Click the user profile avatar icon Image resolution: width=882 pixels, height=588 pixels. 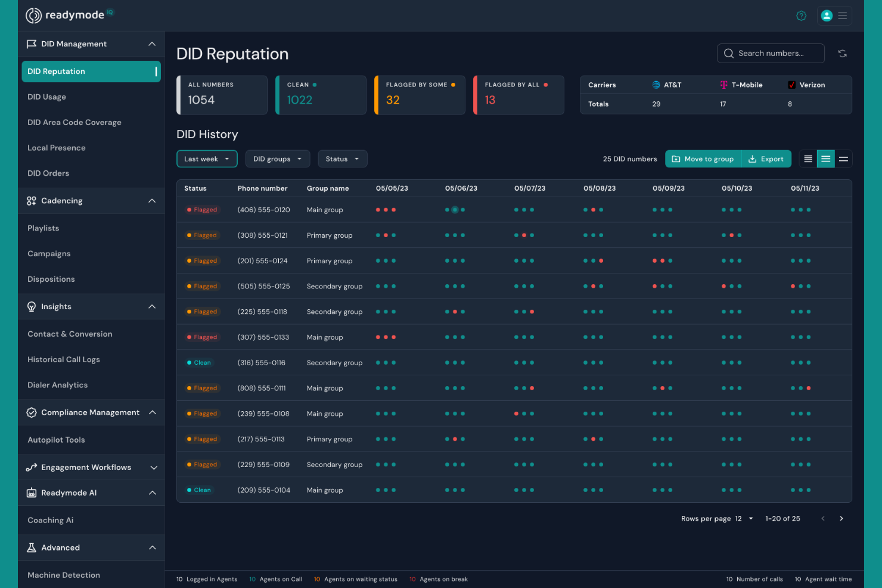827,16
